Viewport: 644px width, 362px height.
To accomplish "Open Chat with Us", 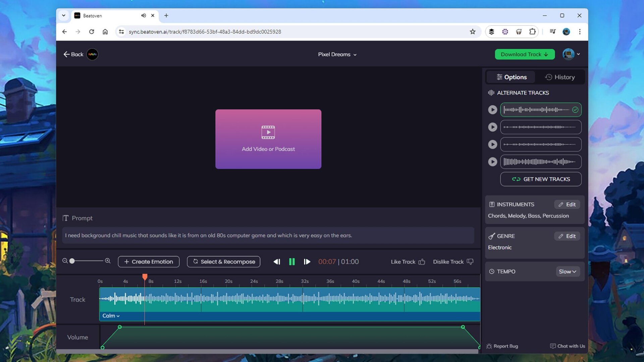I will 567,346.
